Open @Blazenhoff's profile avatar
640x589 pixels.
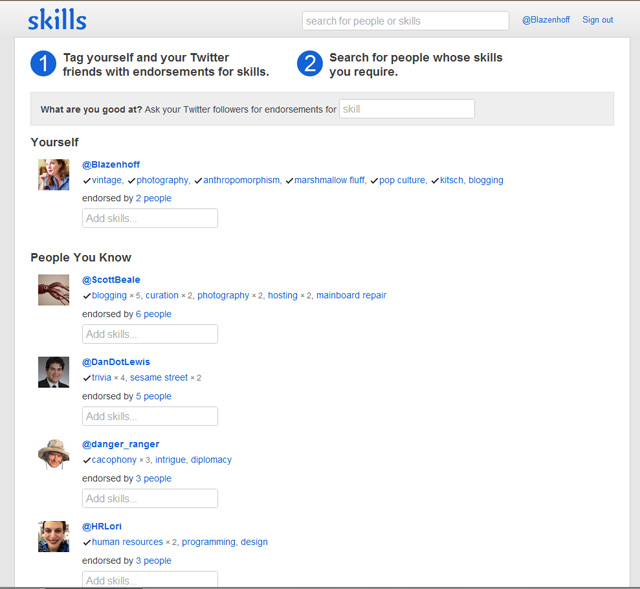[x=54, y=174]
